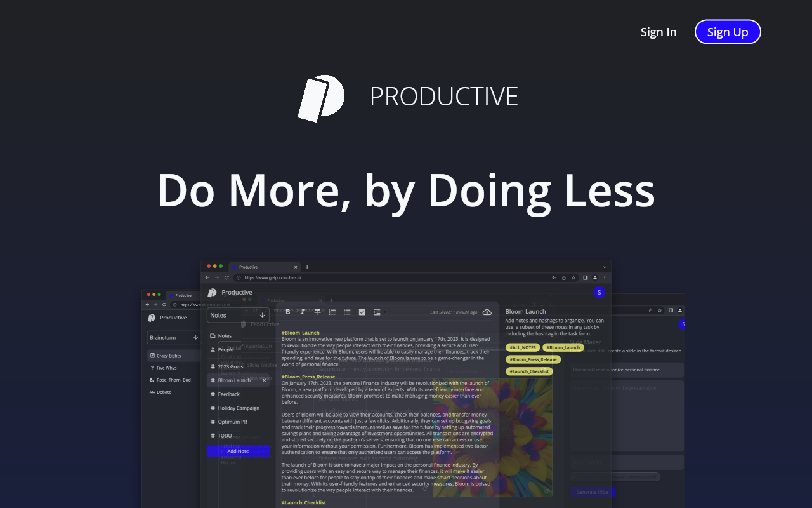This screenshot has width=812, height=508.
Task: Click the Add Note button
Action: [x=238, y=451]
